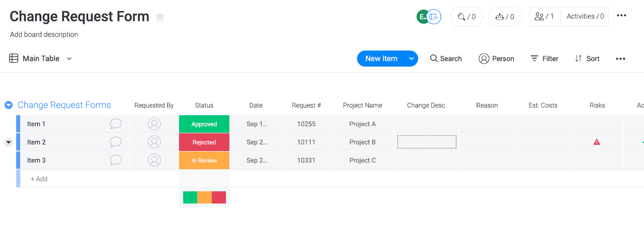Click the Item 2 Change Desc. cell

coord(427,142)
